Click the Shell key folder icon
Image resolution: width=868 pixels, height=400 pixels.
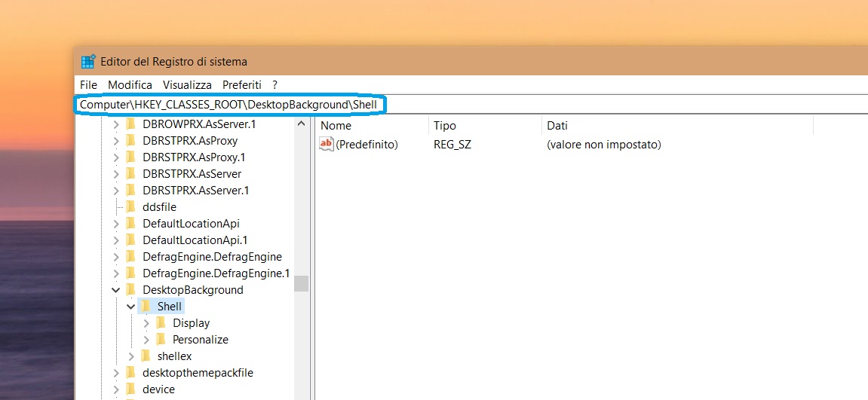pos(146,306)
